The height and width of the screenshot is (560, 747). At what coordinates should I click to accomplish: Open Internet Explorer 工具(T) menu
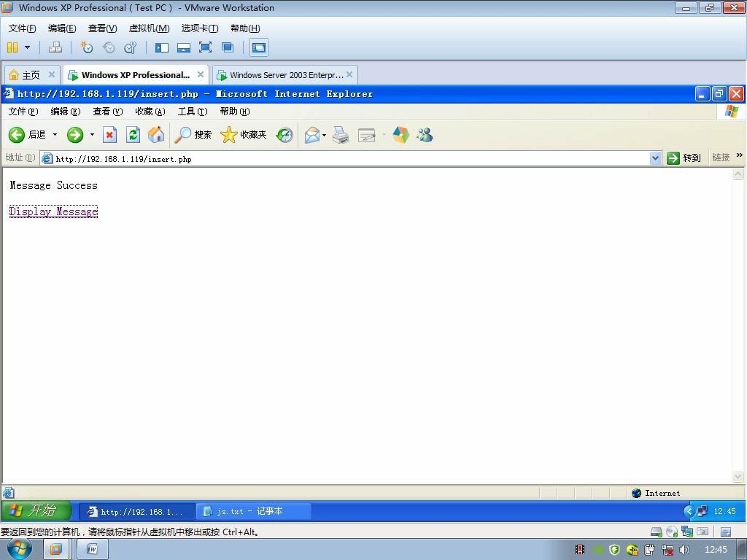pos(193,111)
